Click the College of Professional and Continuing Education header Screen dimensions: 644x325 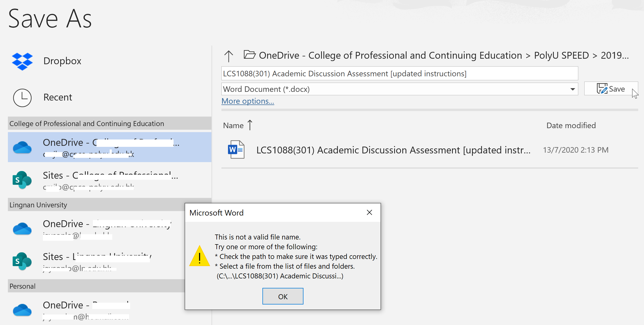pos(110,123)
